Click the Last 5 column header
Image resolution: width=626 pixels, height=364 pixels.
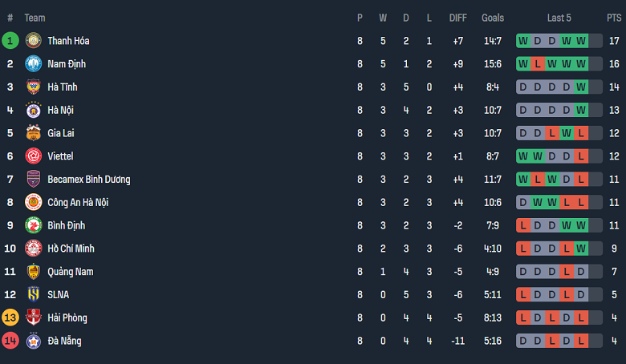pyautogui.click(x=559, y=18)
